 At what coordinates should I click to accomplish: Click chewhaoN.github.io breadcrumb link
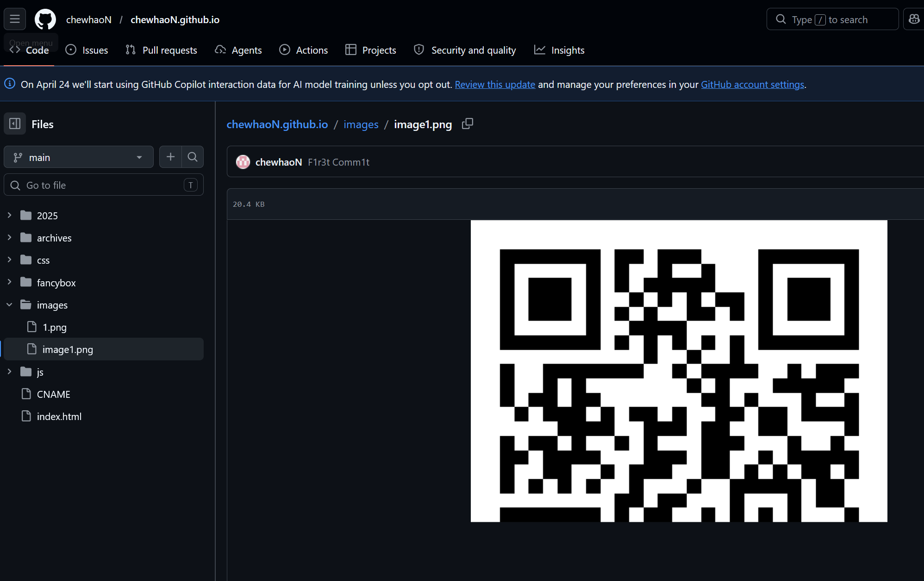(277, 124)
